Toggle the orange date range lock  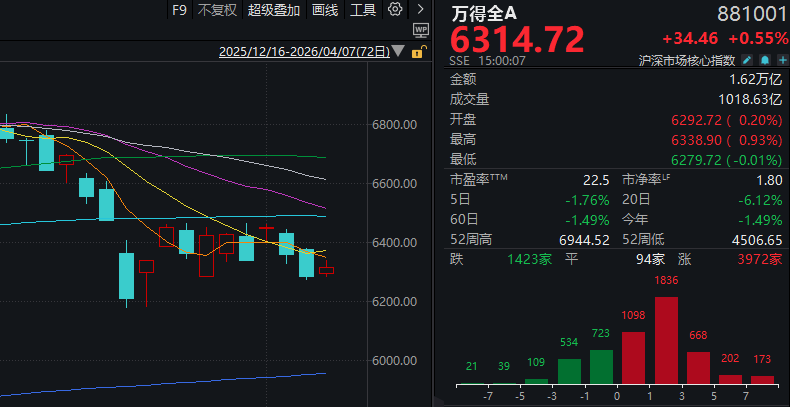point(417,51)
